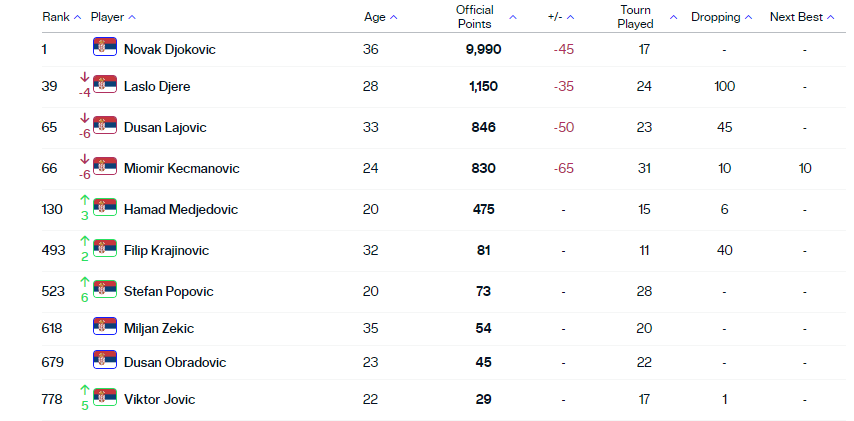Sort by the Age column arrow
Screen dimensions: 854x421
pos(393,17)
